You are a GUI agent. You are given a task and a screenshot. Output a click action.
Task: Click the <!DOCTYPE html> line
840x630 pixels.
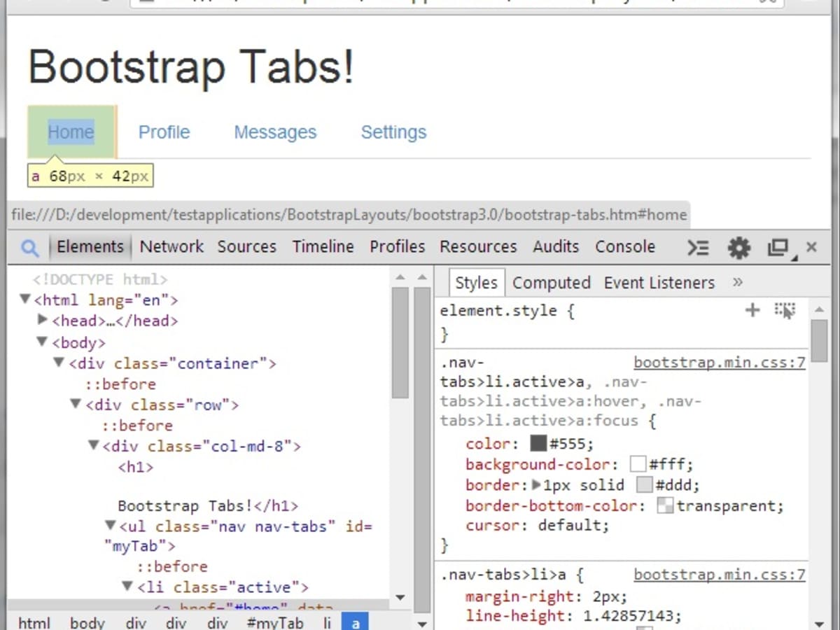pos(100,279)
